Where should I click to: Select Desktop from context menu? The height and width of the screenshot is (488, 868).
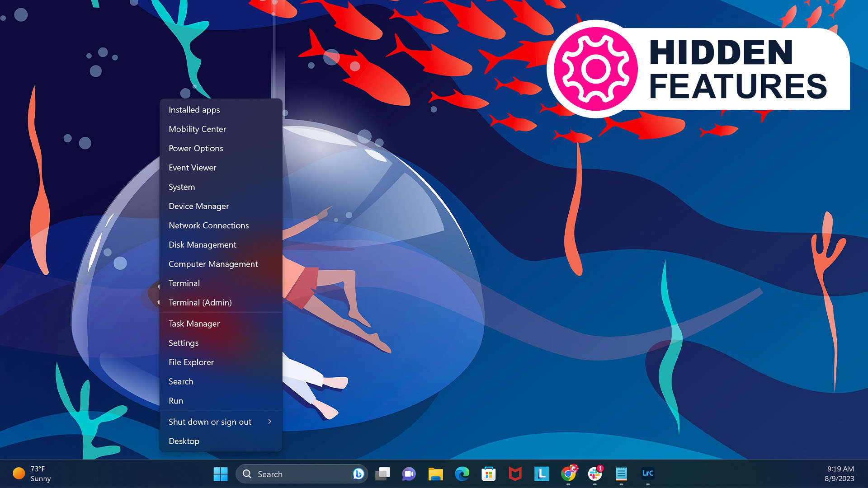point(184,441)
